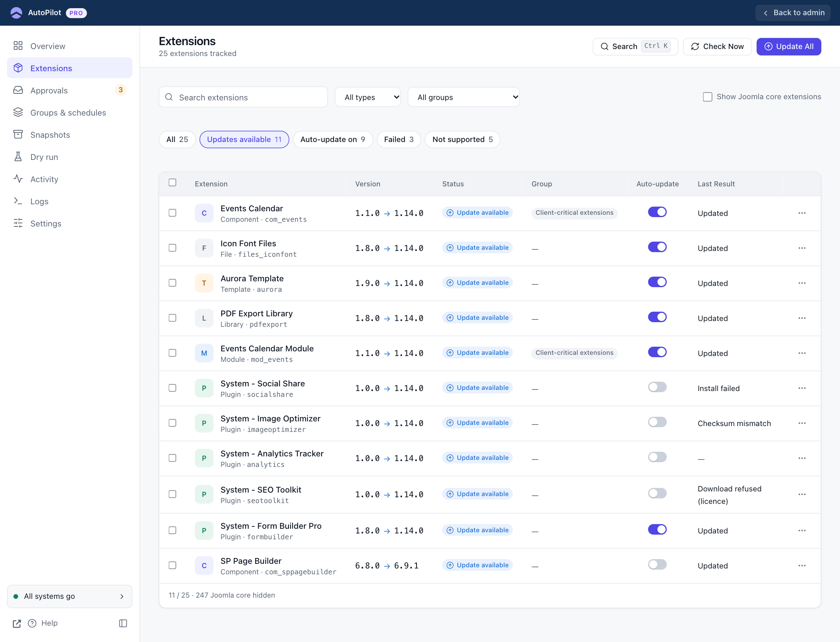Disable auto-update for PDF Export Library

click(x=657, y=317)
